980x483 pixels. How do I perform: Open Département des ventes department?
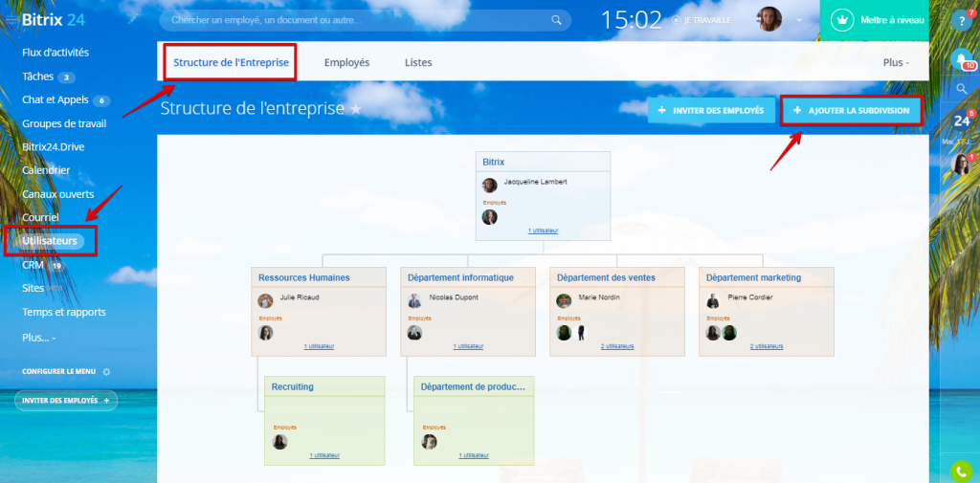(606, 277)
